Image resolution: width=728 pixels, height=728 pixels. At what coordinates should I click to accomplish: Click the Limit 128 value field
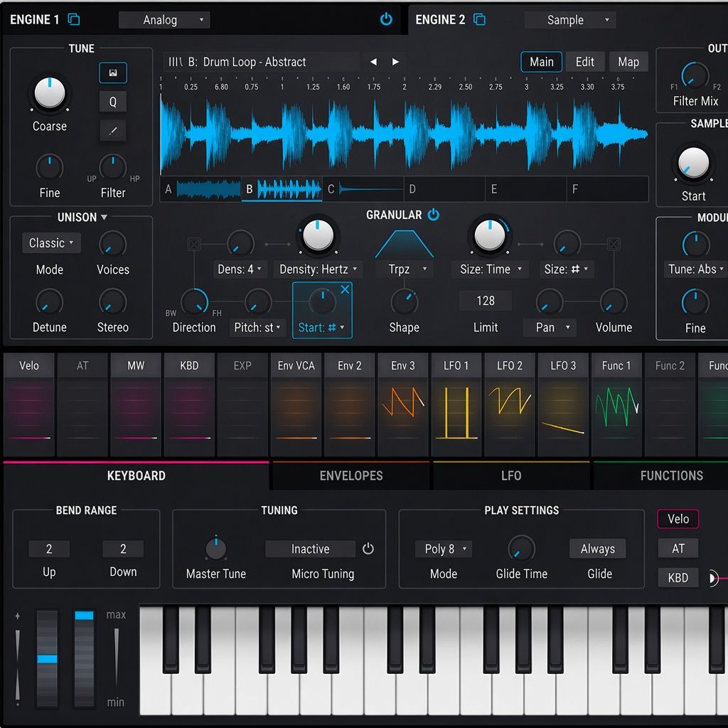pos(485,301)
